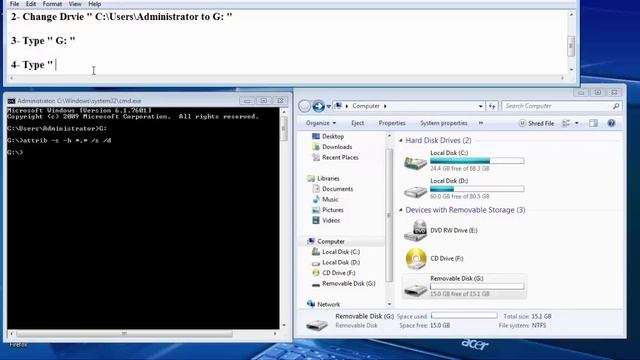The height and width of the screenshot is (360, 640).
Task: Click details pane Removable Disk icon
Action: (317, 324)
